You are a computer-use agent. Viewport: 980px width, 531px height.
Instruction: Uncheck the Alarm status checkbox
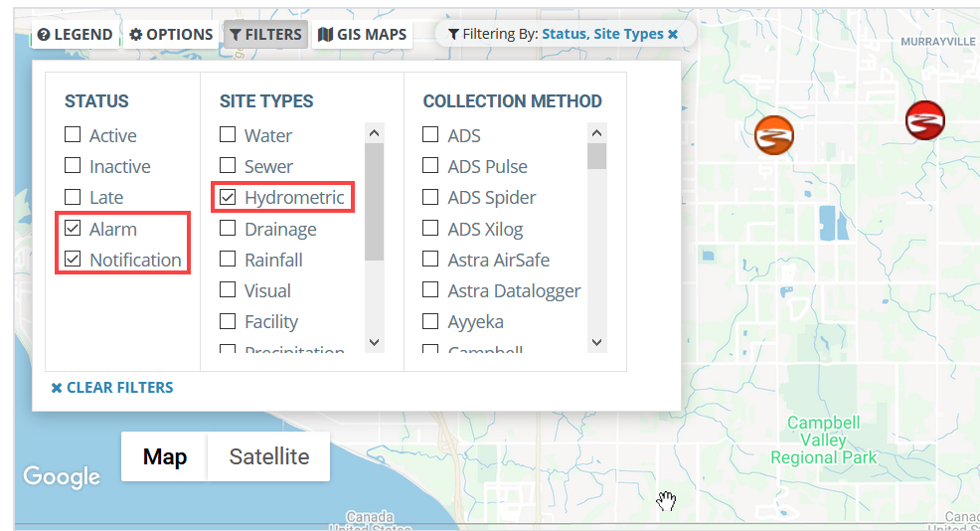tap(74, 229)
